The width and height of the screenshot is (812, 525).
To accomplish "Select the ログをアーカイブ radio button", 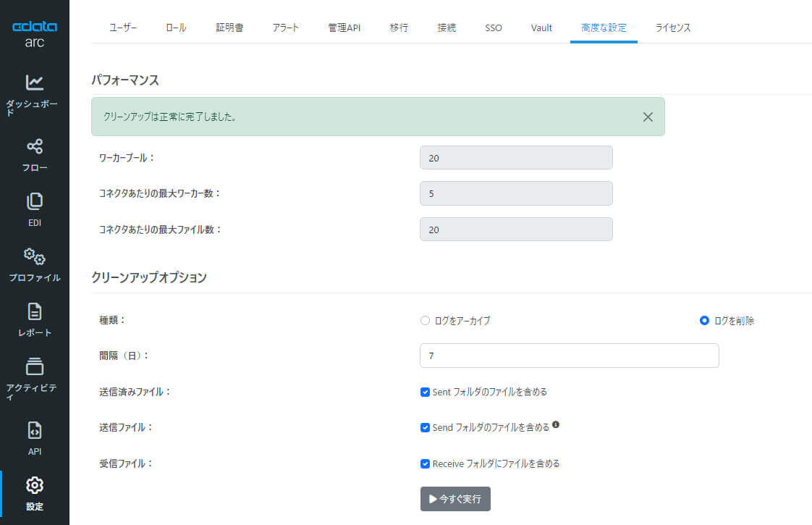I will tap(425, 320).
